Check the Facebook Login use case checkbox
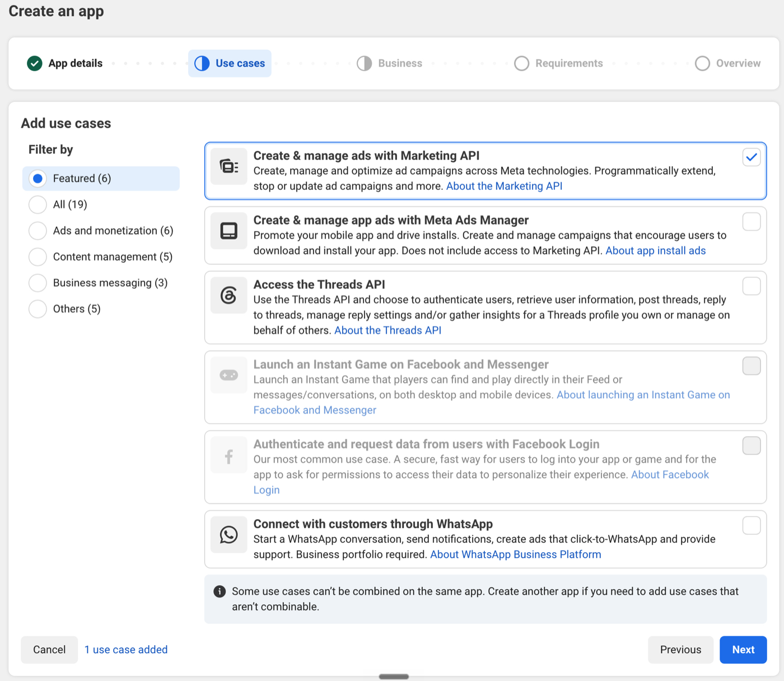 tap(752, 446)
